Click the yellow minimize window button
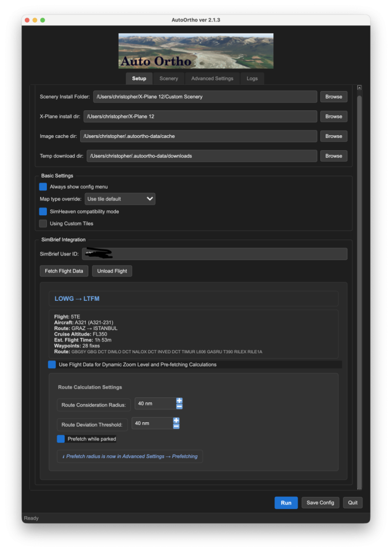 [x=35, y=20]
